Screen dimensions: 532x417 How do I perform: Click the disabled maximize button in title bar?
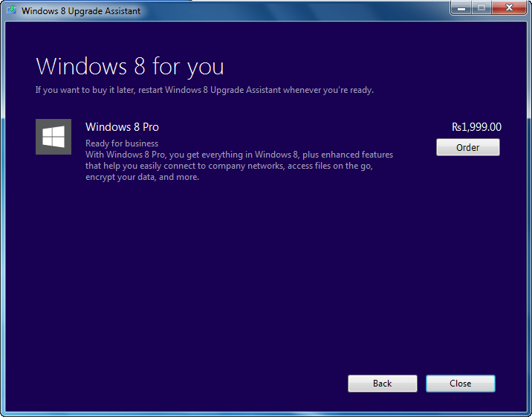(x=481, y=7)
